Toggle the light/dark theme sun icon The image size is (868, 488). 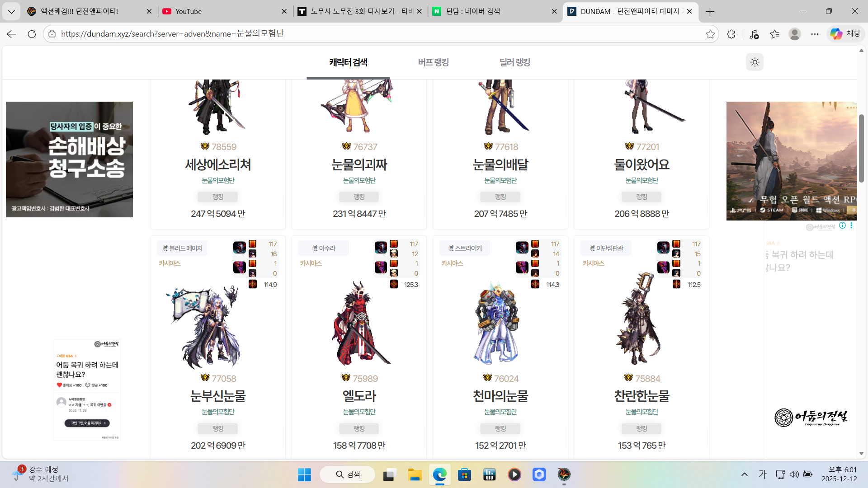click(x=755, y=62)
